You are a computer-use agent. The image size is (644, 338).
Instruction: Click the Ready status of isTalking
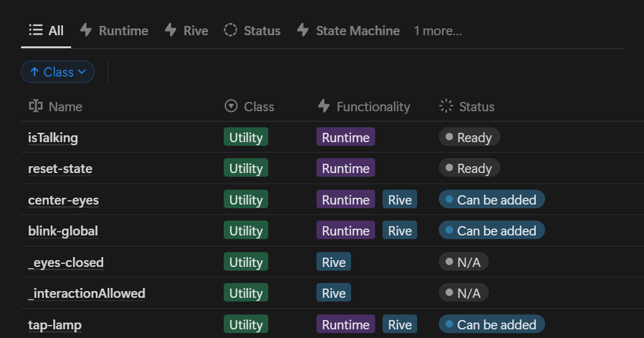pos(470,137)
